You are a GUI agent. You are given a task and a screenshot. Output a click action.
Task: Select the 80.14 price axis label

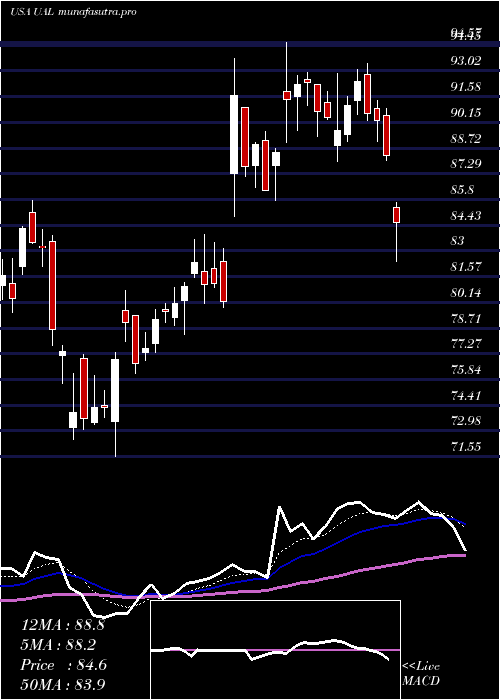pyautogui.click(x=466, y=293)
